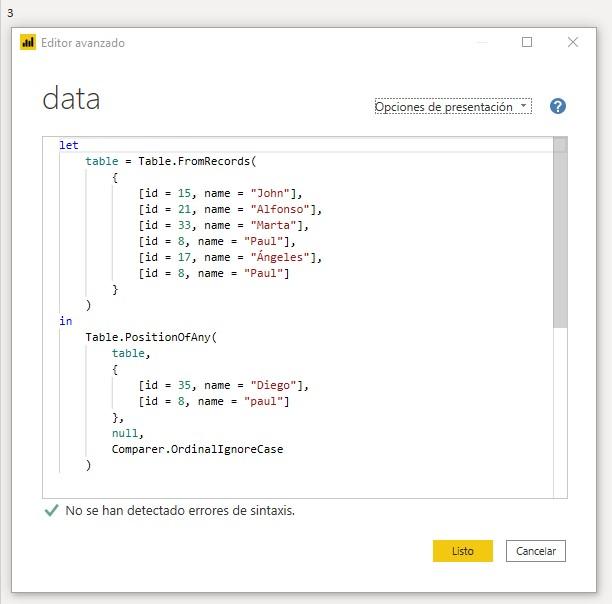Click the green syntax check mark icon

click(x=52, y=510)
